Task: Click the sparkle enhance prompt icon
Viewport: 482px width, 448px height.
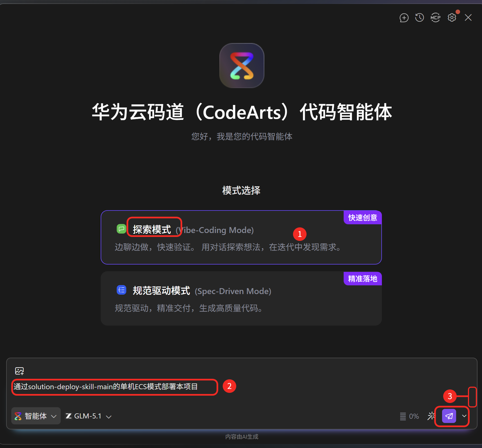Action: (x=431, y=416)
